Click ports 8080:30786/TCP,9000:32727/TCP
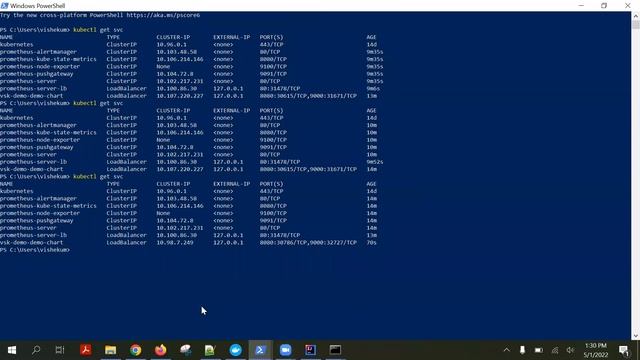Viewport: 640px width, 360px height. tap(308, 242)
